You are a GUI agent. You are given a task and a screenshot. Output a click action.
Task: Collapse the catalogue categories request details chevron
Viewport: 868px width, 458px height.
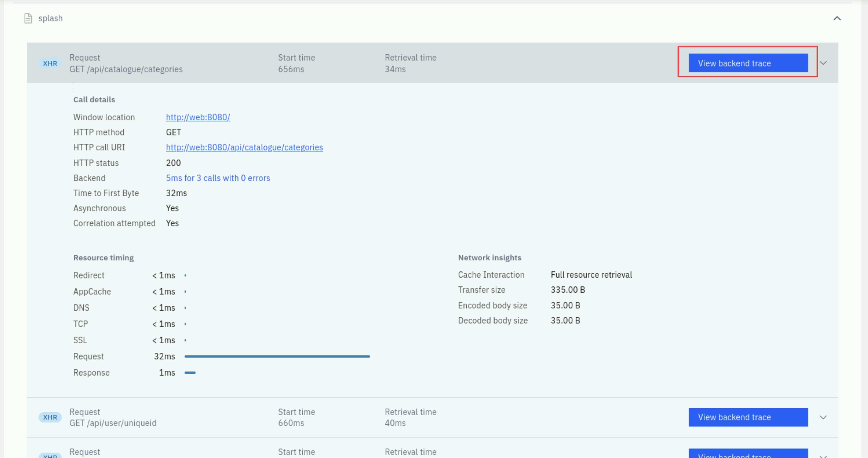(823, 63)
